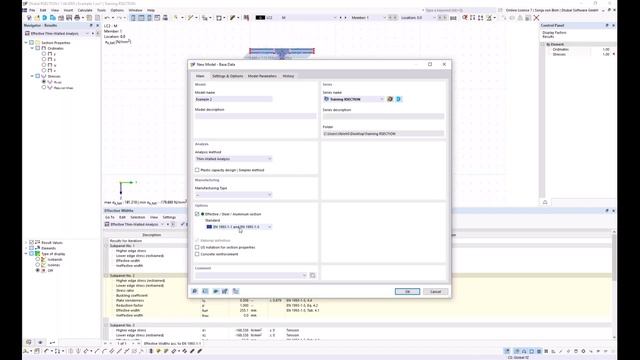
Task: Click the Effective Widths acc. to EN 1993-1-1 tab
Action: (x=172, y=344)
